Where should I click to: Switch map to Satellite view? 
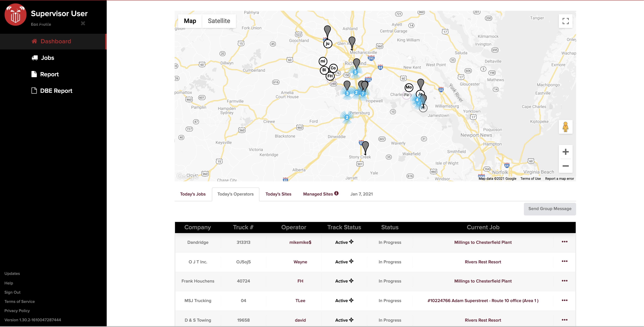click(219, 21)
